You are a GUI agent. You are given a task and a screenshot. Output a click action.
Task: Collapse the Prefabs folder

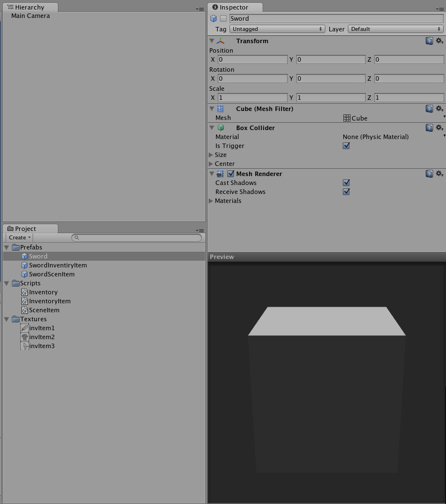(7, 247)
